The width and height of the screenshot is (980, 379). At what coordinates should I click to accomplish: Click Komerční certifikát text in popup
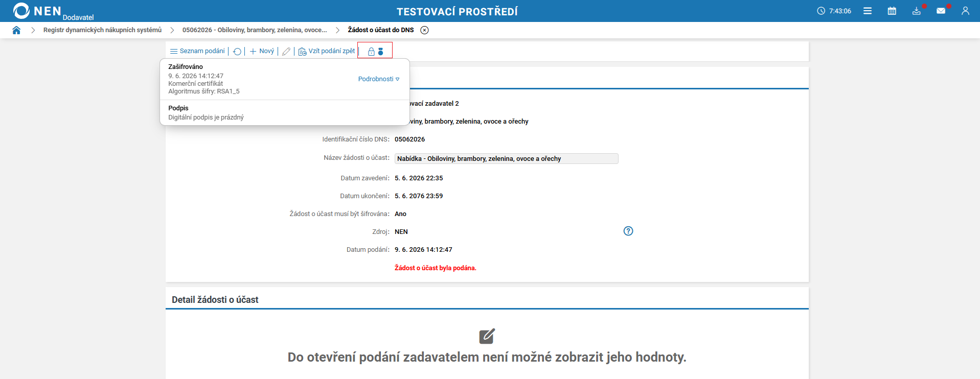tap(196, 84)
